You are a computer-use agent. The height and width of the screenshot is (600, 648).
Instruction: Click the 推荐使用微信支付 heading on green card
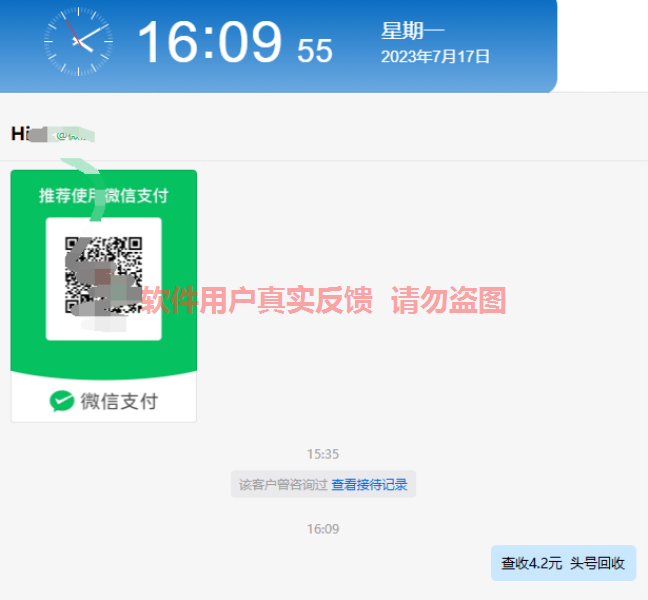point(104,195)
